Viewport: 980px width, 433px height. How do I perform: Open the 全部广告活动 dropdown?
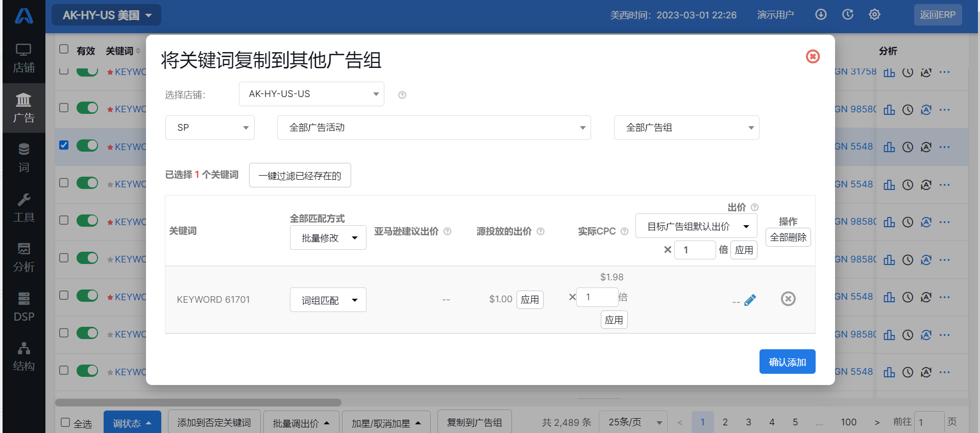(x=434, y=128)
